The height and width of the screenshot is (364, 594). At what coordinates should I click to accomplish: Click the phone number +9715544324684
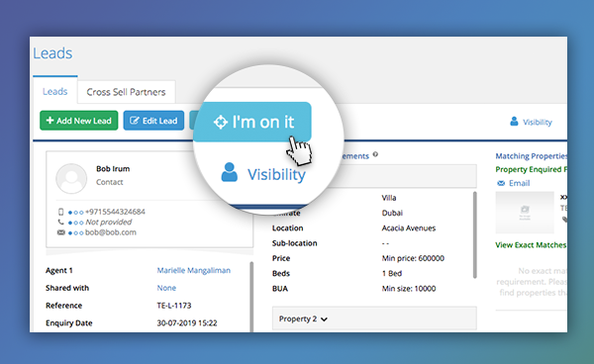tap(115, 212)
